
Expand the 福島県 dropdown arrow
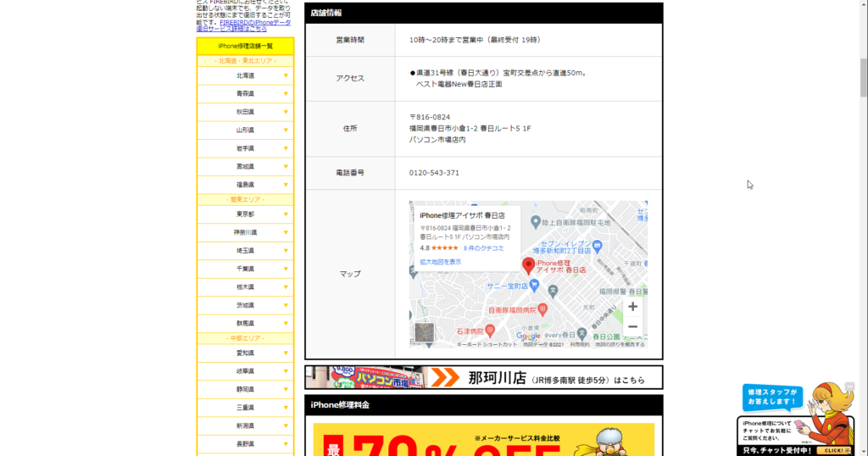click(x=286, y=185)
